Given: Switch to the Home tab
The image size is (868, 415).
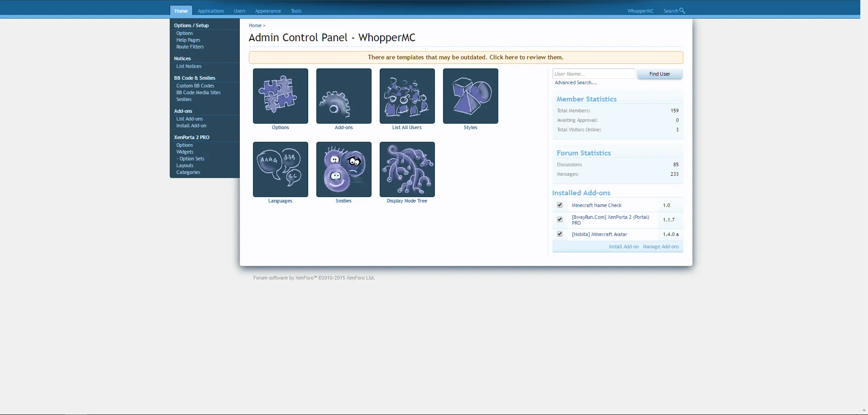Looking at the screenshot, I should pos(181,11).
